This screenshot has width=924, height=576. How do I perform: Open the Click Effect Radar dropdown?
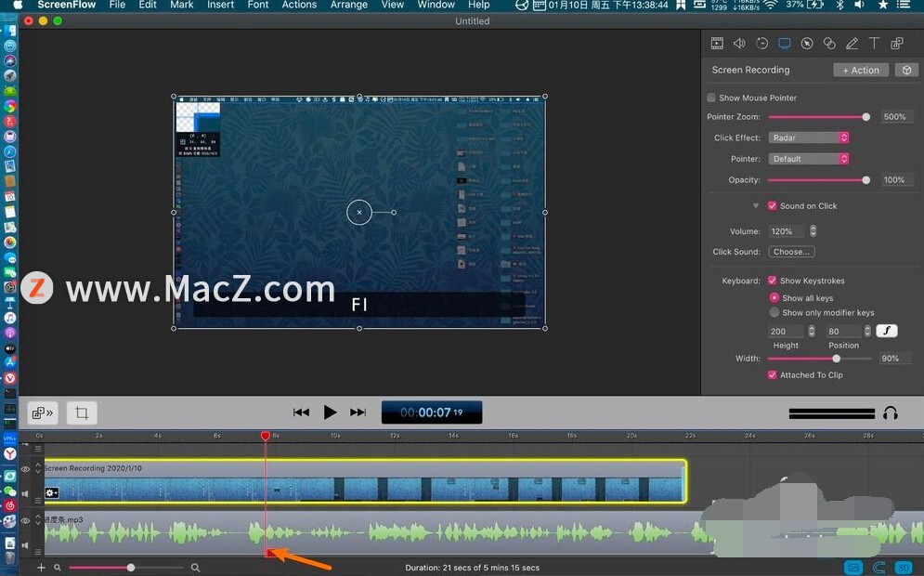click(809, 137)
